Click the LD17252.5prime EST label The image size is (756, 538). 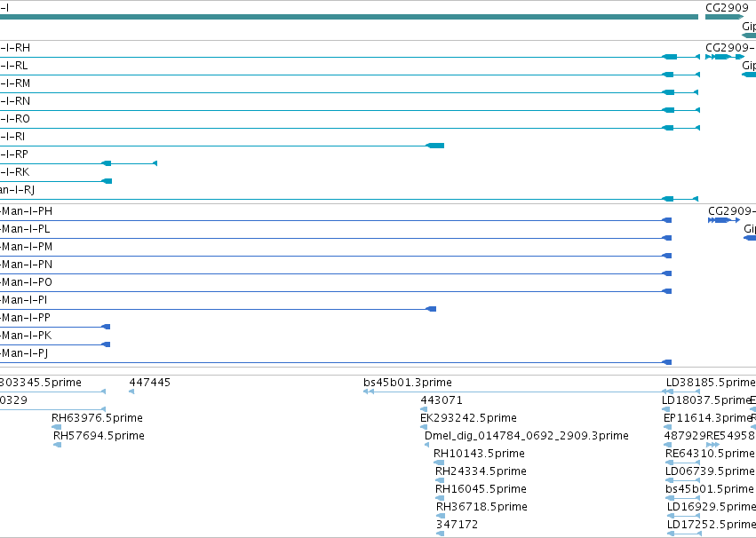click(x=712, y=525)
